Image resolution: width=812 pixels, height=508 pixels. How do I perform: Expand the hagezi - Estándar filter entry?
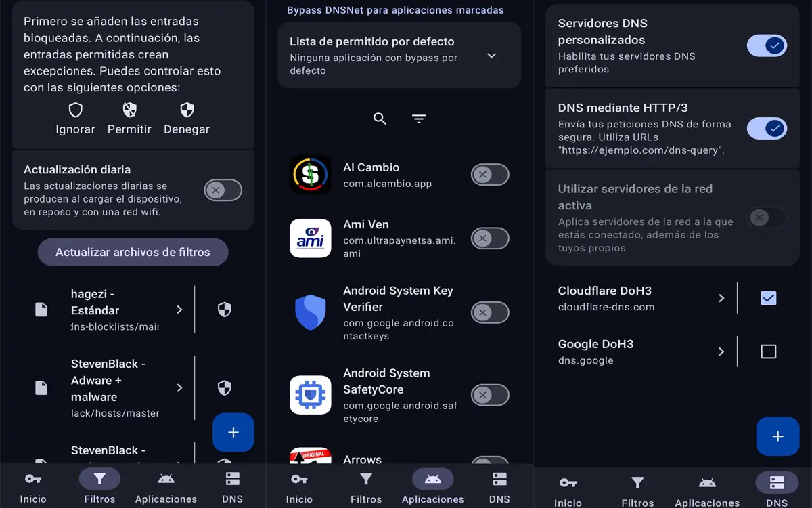click(x=179, y=310)
